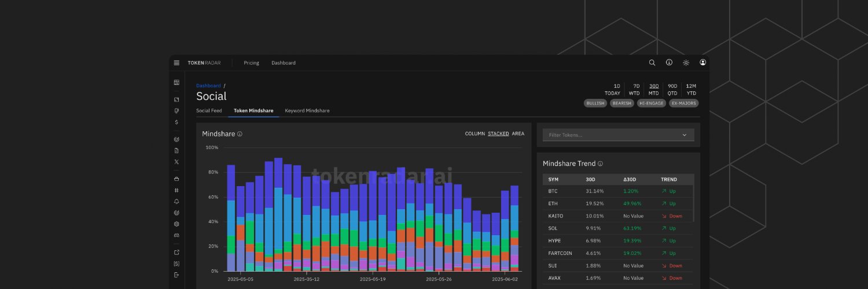Click the info icon beside Mindshare title
This screenshot has height=289, width=868.
240,134
